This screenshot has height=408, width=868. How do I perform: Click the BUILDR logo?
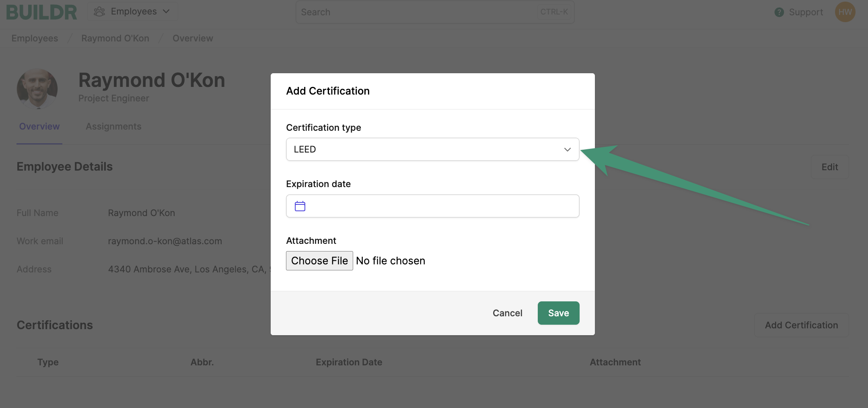pos(41,12)
